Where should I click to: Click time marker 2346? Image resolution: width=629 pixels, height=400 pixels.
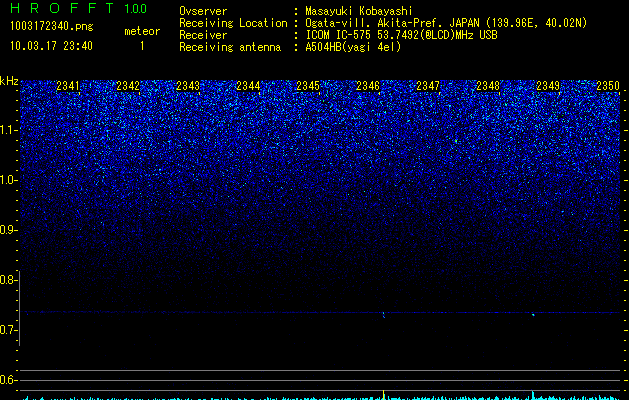pyautogui.click(x=368, y=86)
